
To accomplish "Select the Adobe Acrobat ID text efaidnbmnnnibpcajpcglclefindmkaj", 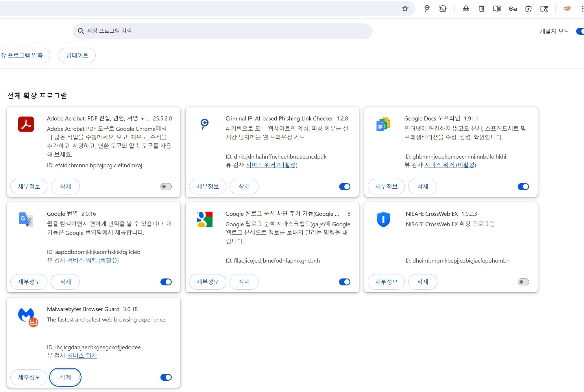I will [x=99, y=166].
